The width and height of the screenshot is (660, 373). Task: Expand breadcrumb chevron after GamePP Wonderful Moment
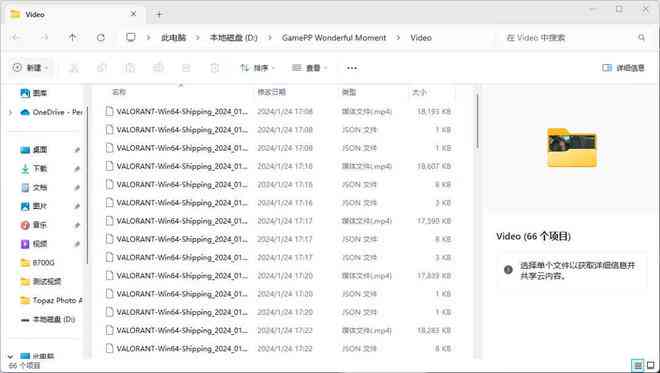click(x=398, y=37)
